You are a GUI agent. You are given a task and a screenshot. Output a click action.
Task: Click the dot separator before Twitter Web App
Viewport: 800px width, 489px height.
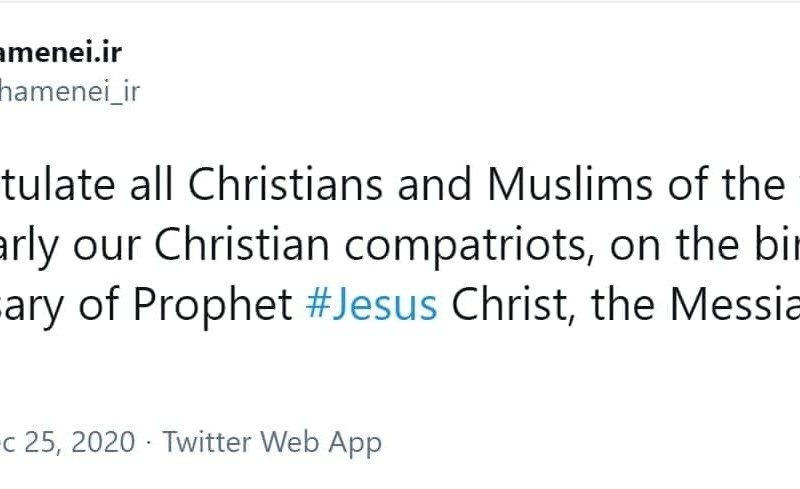[x=148, y=441]
